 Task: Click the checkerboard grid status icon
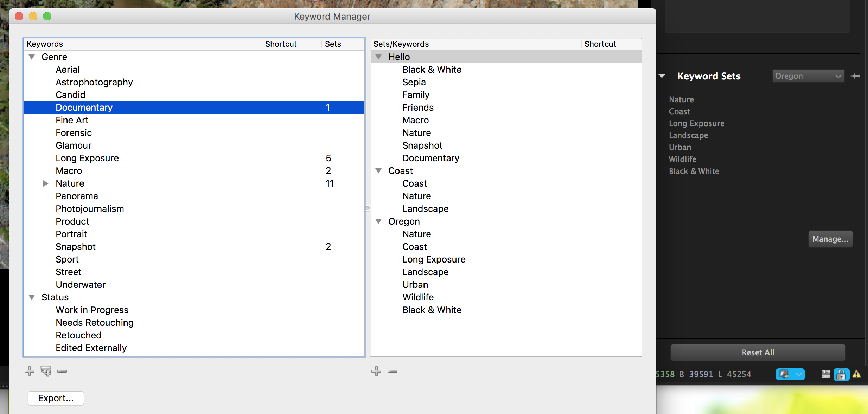point(825,374)
